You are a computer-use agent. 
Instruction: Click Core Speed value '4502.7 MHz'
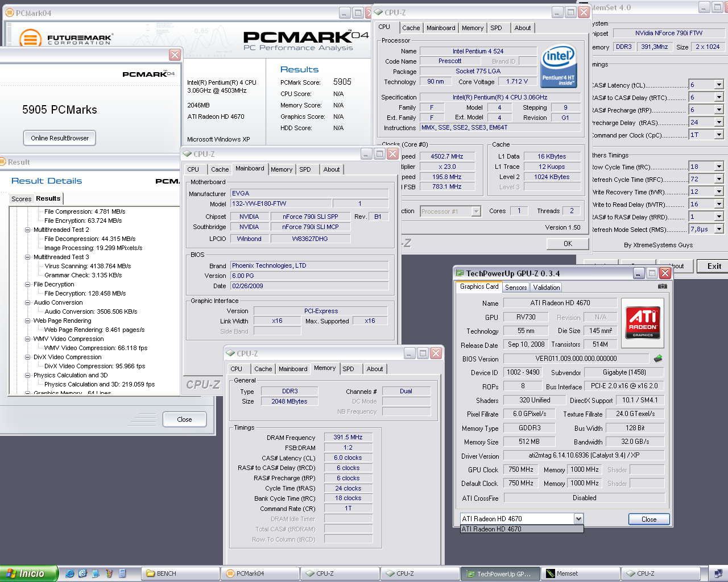tap(446, 156)
